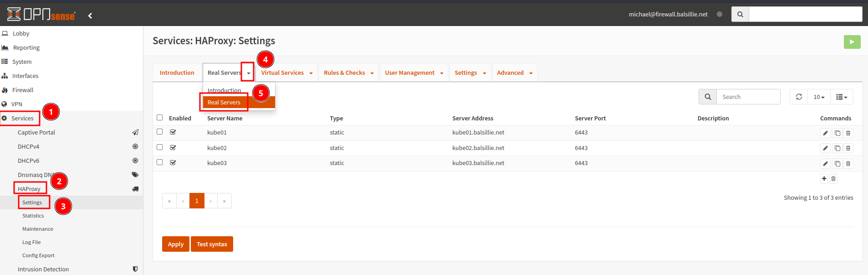
Task: Open the column selection list dropdown
Action: click(x=842, y=97)
